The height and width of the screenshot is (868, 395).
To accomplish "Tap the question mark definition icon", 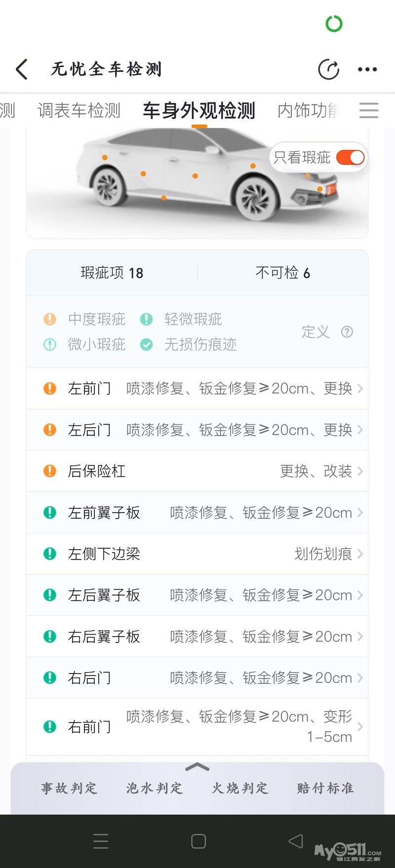I will coord(347,332).
